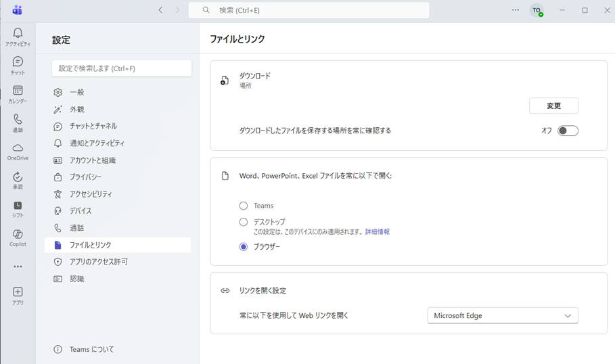Viewport: 615px width, 364px height.
Task: Select the デスクトップ radio option
Action: [x=244, y=222]
